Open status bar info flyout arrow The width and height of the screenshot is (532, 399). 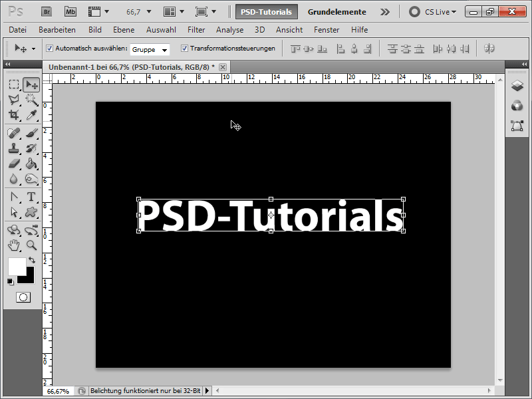[x=207, y=391]
